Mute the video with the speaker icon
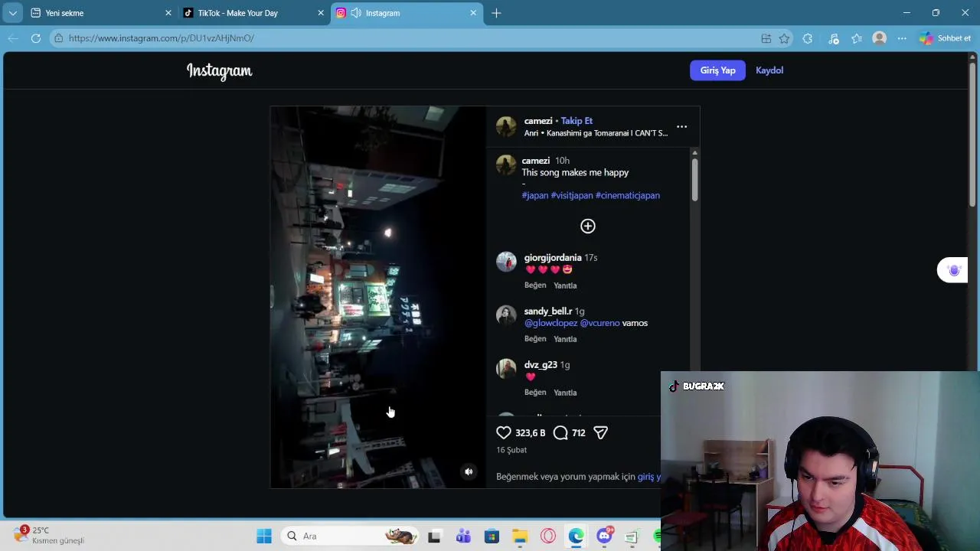980x551 pixels. (x=469, y=471)
